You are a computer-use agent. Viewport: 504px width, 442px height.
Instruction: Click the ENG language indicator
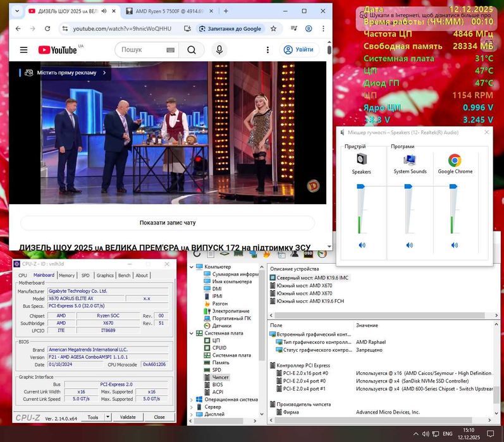coord(448,434)
